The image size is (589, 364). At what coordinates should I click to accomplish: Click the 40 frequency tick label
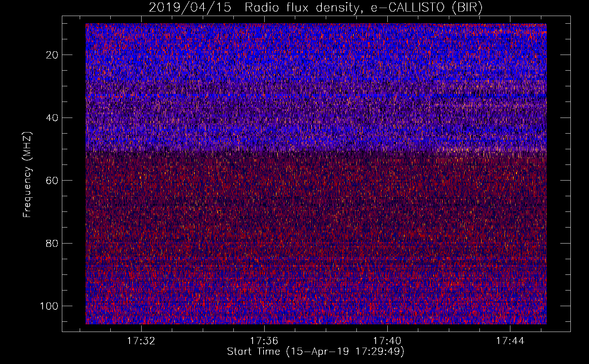pyautogui.click(x=52, y=118)
